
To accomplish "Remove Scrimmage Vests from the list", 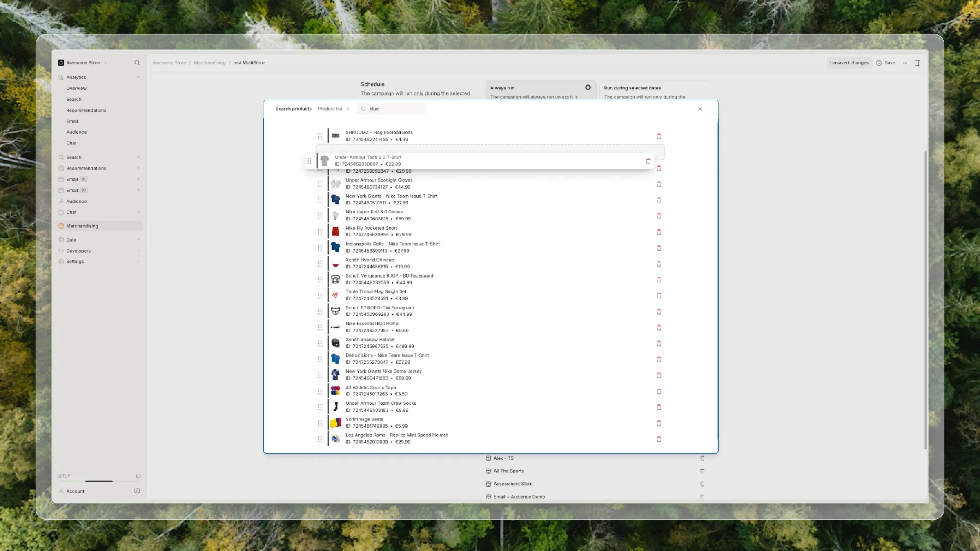I will pyautogui.click(x=659, y=423).
